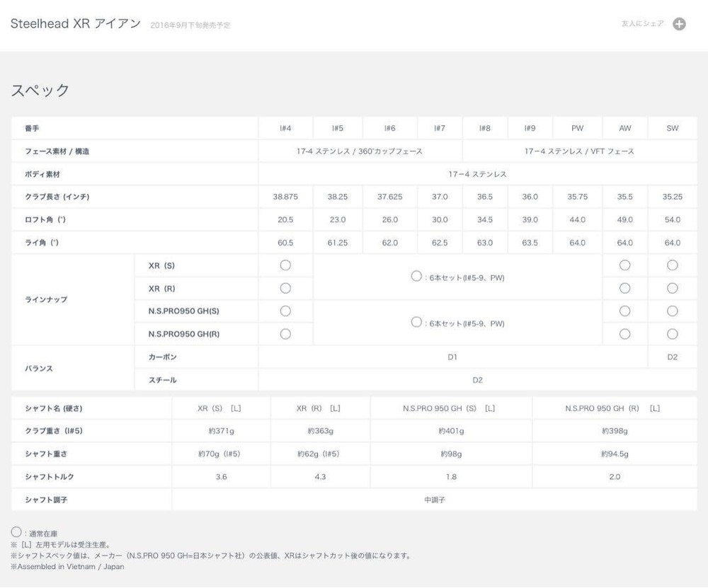Click the N.S.PRO950 GH(S) circle in SW column

coord(672,311)
